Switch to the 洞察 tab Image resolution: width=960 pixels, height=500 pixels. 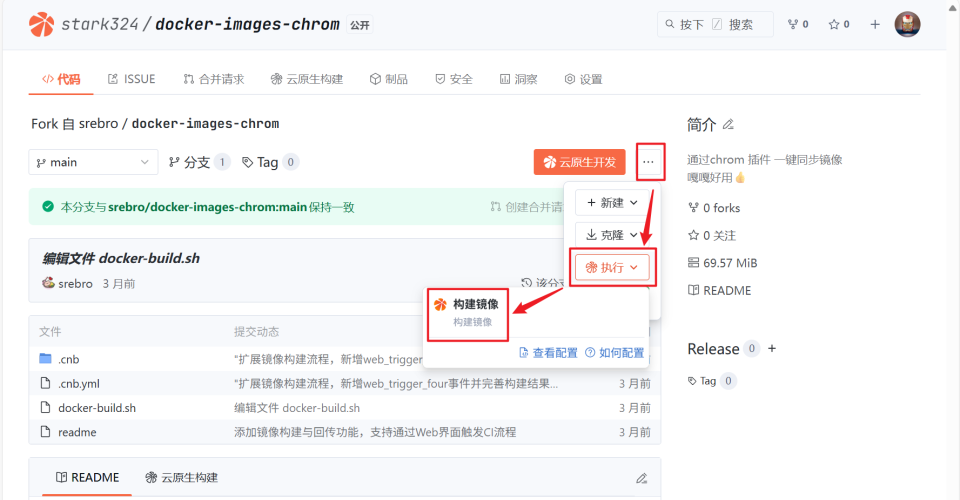519,79
